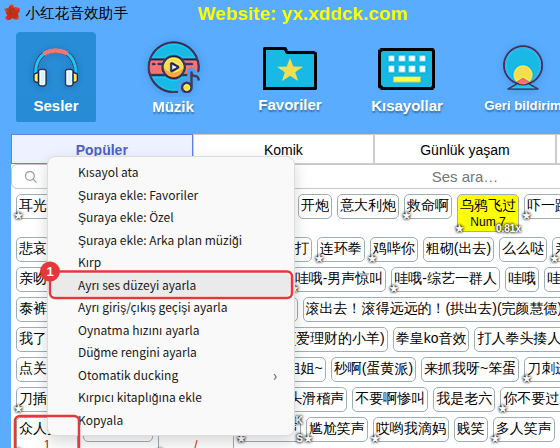Click the red flower app logo
Screen dimensions: 560x448
[x=12, y=13]
